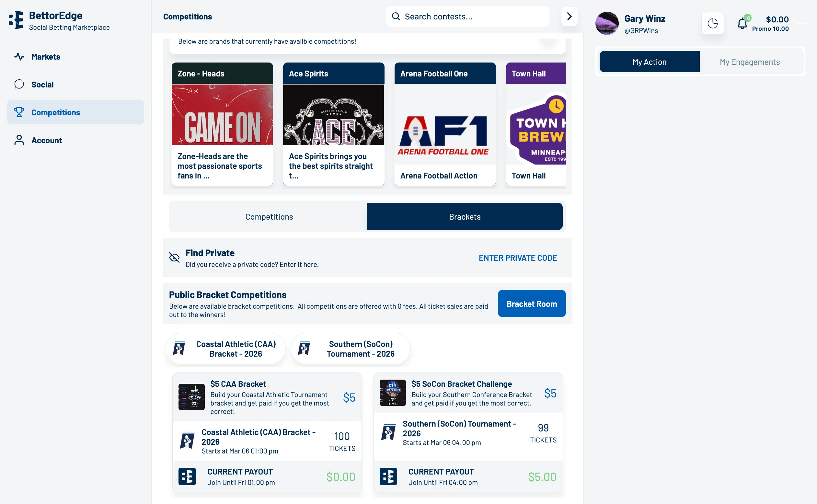Screen dimensions: 817x504
Task: Click the Account person icon
Action: pyautogui.click(x=19, y=140)
